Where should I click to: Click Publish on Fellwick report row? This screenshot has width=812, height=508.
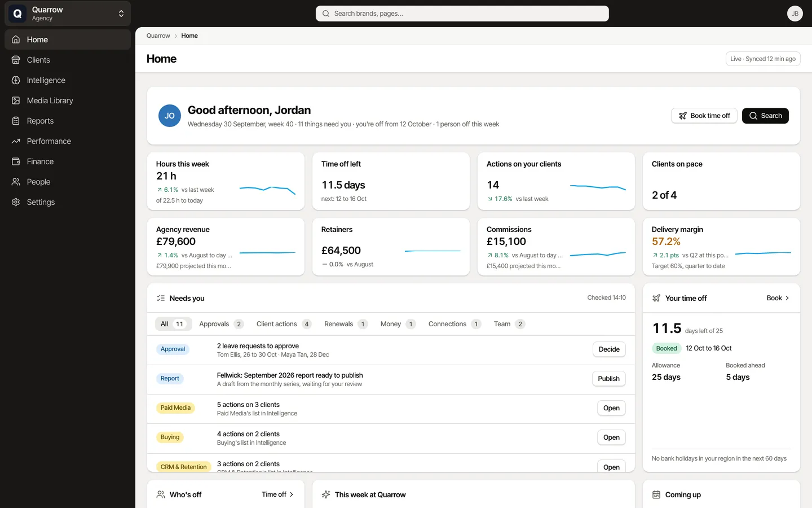click(608, 379)
